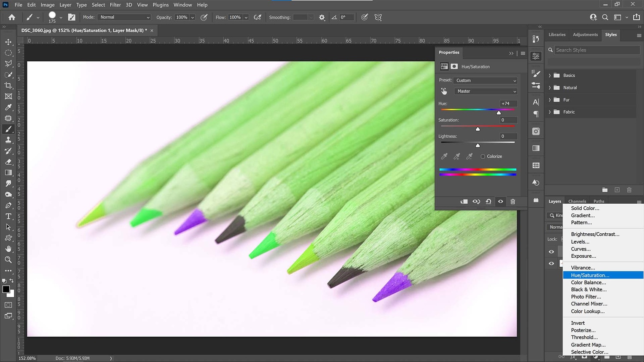The width and height of the screenshot is (644, 362).
Task: Hide the top layer using eye icon
Action: click(552, 252)
